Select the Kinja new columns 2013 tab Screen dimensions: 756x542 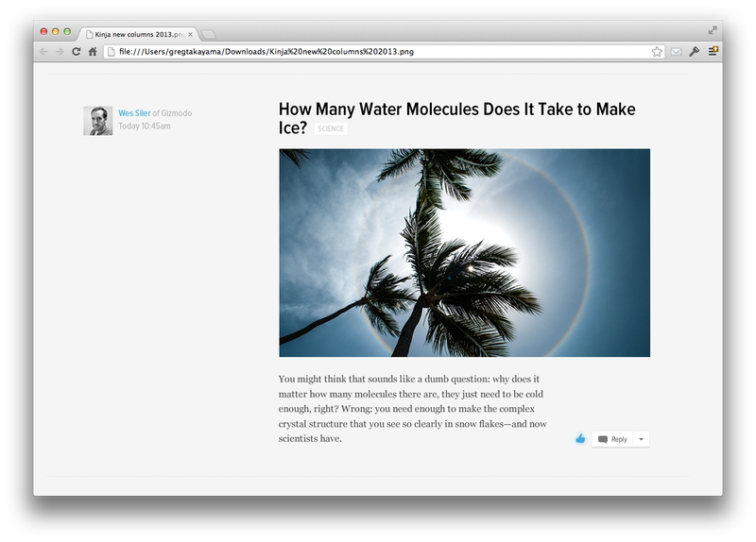[x=137, y=34]
